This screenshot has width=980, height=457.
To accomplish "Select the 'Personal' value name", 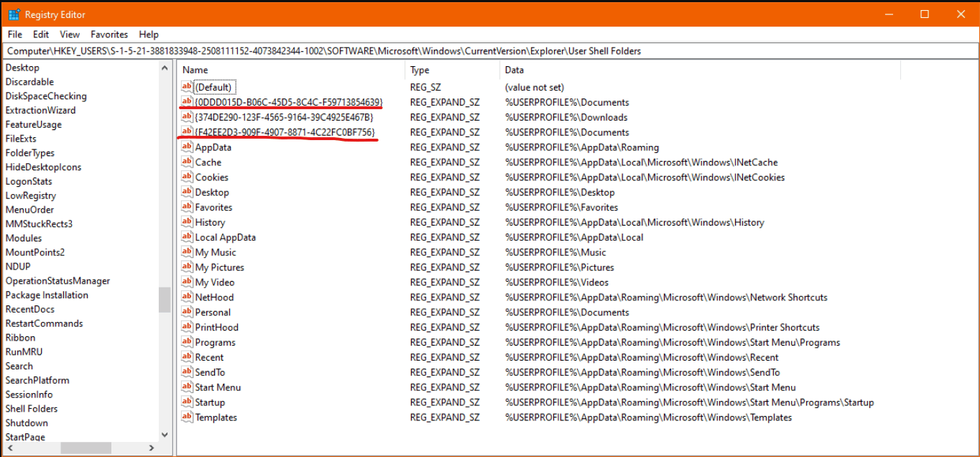I will (x=213, y=313).
